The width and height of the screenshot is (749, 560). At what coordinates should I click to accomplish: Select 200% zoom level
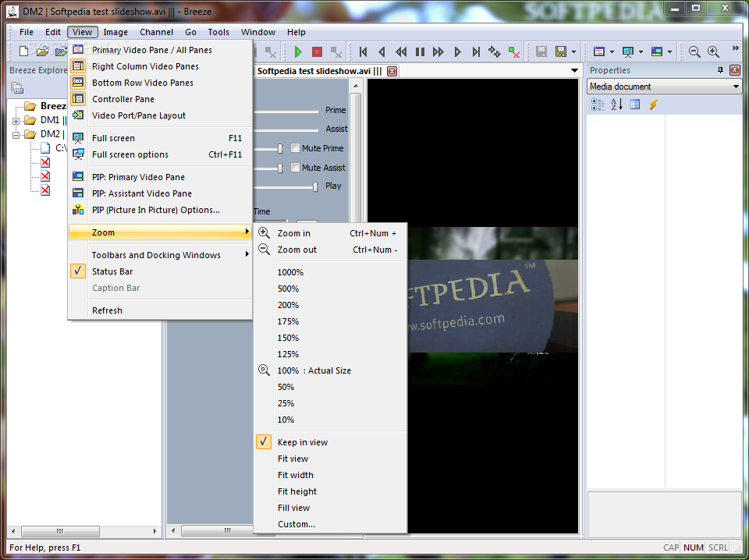click(331, 305)
